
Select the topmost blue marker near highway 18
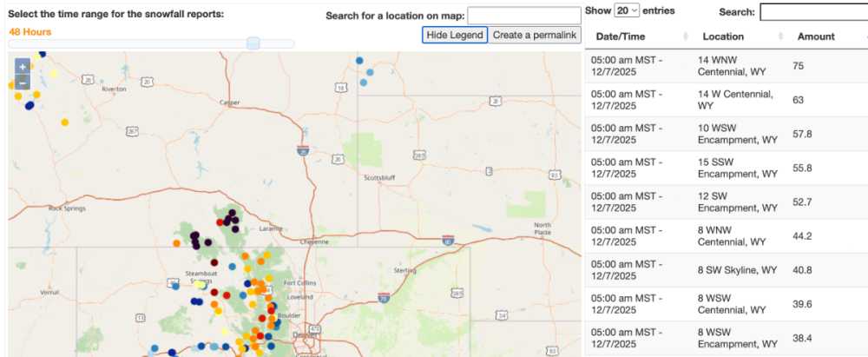pos(371,71)
